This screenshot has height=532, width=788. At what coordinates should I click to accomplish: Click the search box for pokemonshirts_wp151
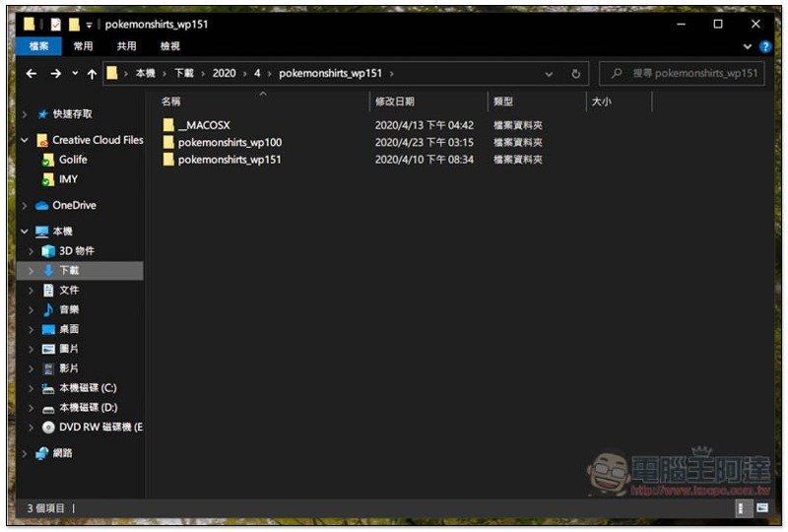(x=682, y=74)
